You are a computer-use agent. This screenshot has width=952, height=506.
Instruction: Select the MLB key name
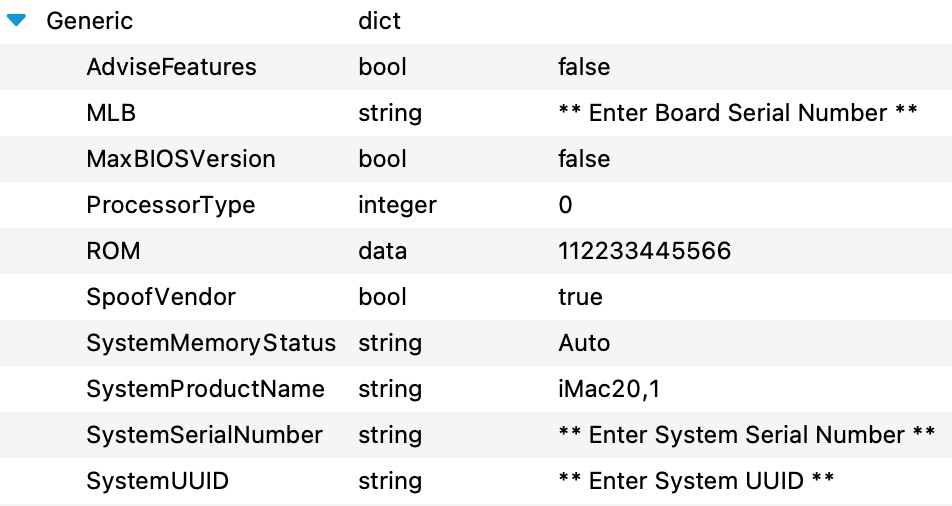pos(111,113)
